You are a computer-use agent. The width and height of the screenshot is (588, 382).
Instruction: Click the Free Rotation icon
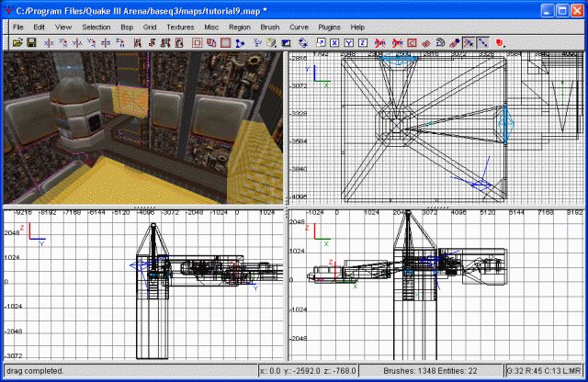303,43
